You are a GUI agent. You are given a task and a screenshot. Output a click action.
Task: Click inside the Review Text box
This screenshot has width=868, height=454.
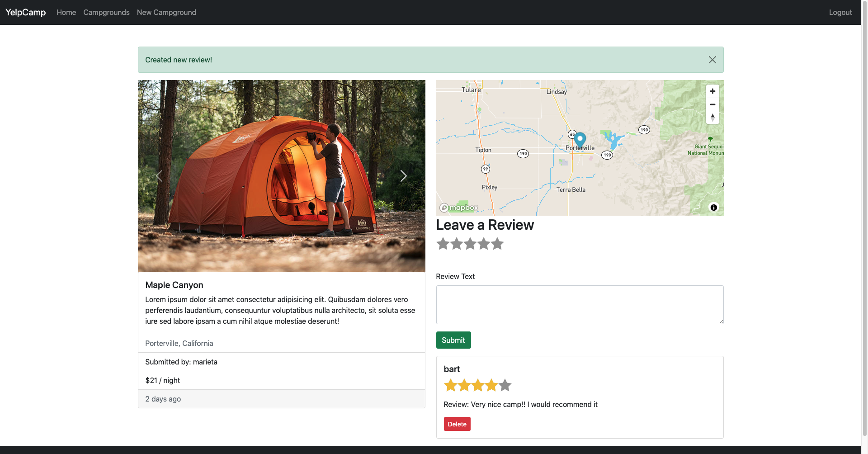point(579,304)
